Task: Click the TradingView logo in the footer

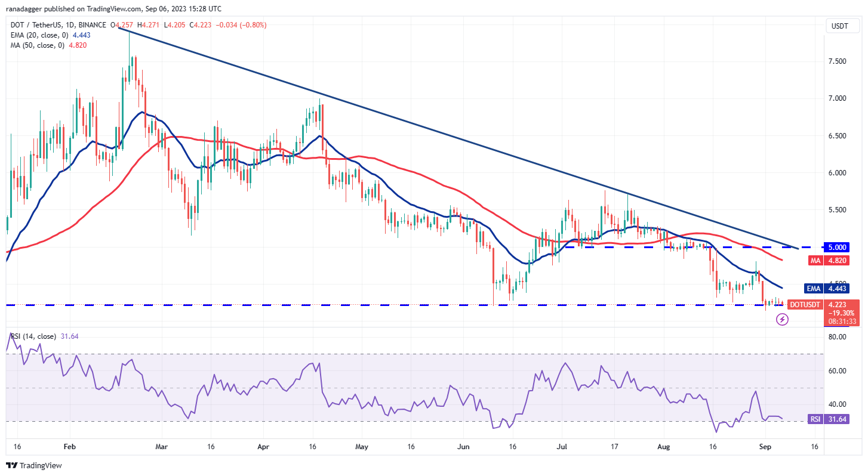Action: (x=34, y=465)
